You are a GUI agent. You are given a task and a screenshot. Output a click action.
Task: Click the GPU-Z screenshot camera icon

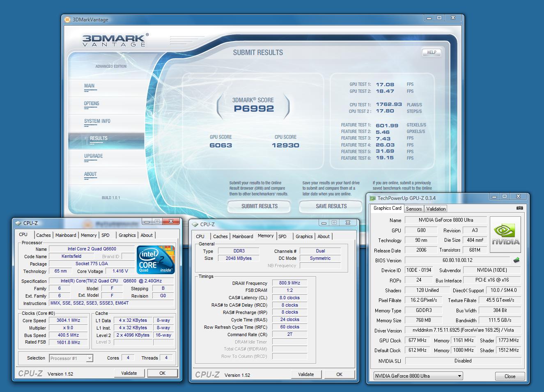click(519, 208)
